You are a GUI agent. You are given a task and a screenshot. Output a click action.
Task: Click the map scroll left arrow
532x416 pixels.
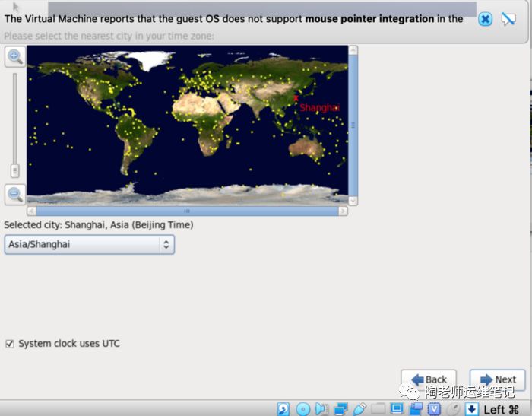(32, 211)
